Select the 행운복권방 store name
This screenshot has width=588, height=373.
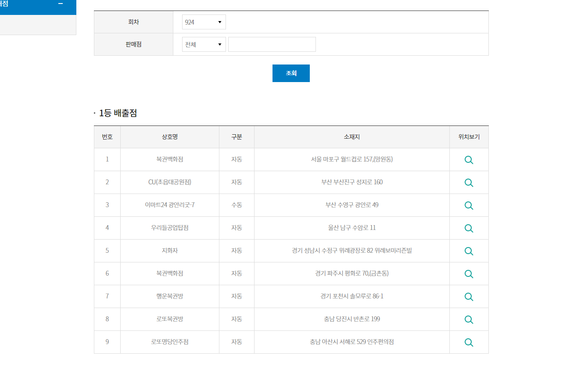point(170,296)
